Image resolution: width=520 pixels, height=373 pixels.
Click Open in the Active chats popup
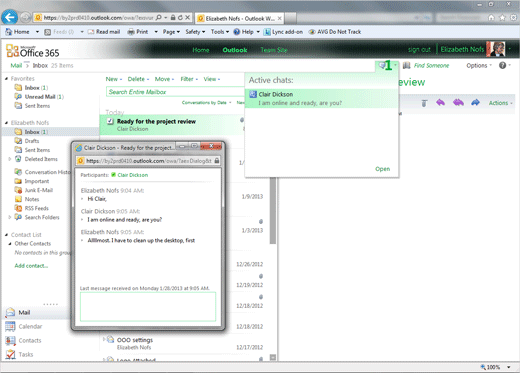[382, 169]
